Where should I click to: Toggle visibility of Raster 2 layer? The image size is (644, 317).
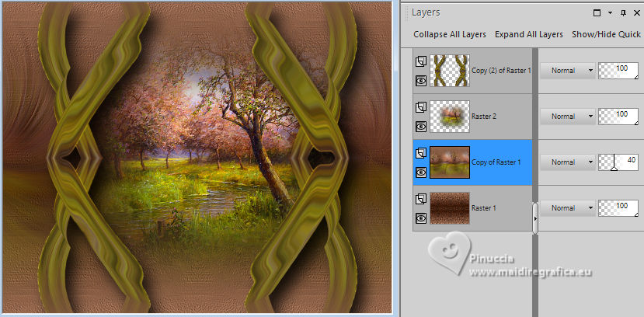pyautogui.click(x=420, y=127)
